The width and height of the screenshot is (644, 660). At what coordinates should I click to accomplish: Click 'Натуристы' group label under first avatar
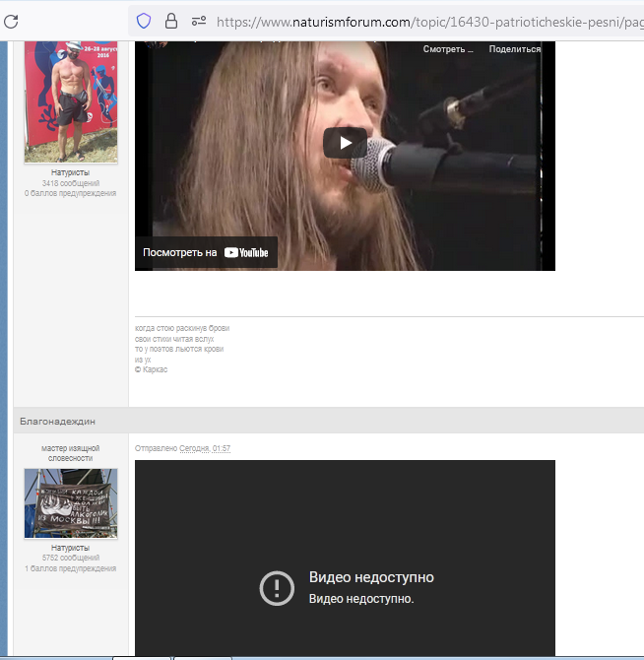70,172
